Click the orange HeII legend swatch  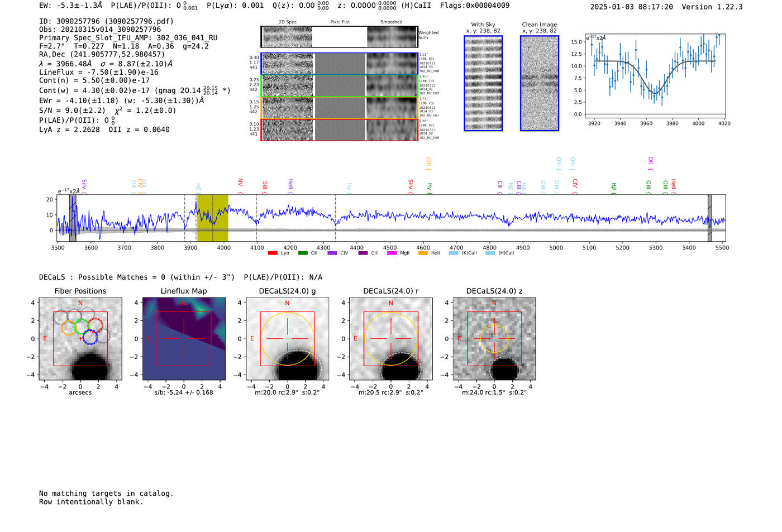click(x=423, y=253)
